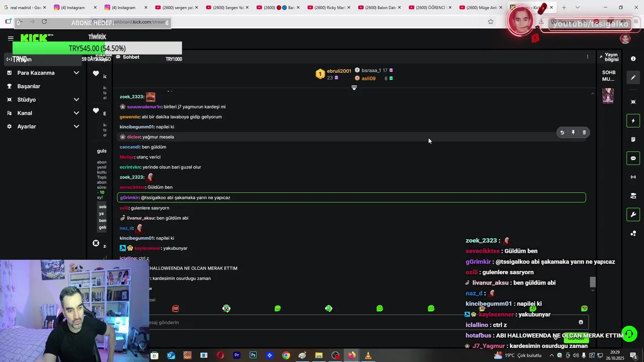Switch to the ÖĞRENCİ YouTube tab
This screenshot has height=362, width=644.
430,8
